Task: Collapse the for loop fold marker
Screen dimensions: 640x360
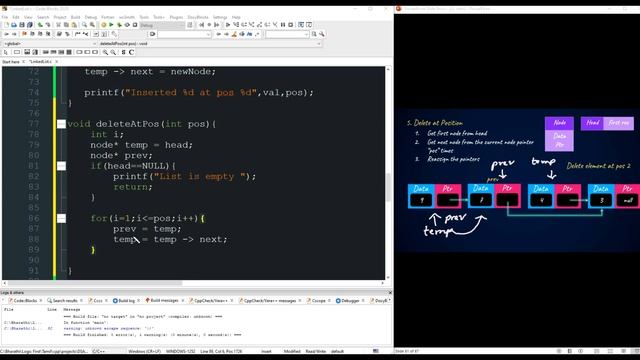Action: (x=61, y=218)
